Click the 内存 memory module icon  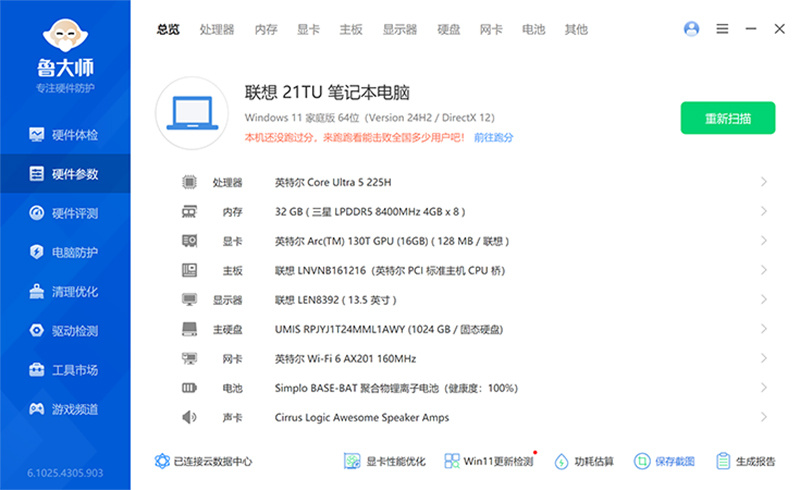(x=189, y=211)
